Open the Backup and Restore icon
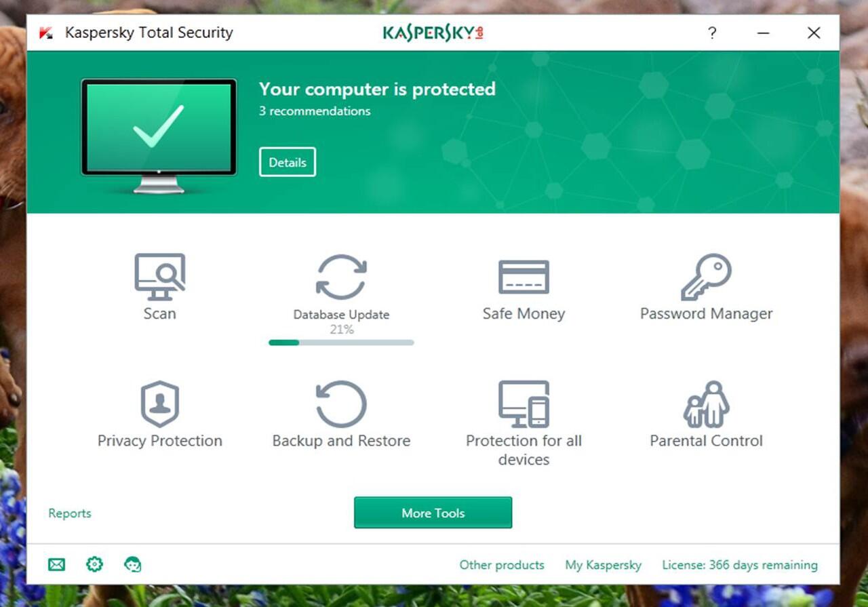The height and width of the screenshot is (607, 868). pos(341,404)
